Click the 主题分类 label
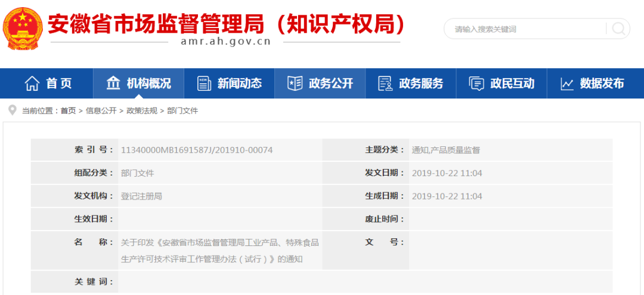This screenshot has height=295, width=644. [385, 150]
